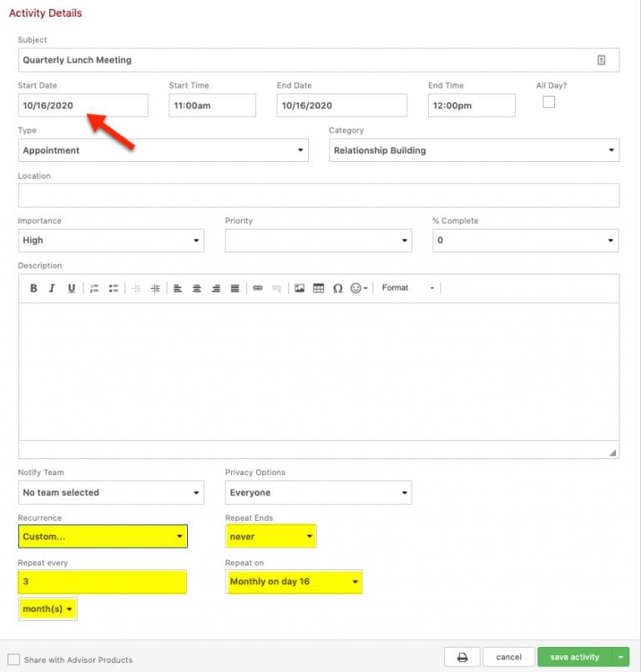The height and width of the screenshot is (672, 641).
Task: Insert a table using the toolbar icon
Action: coord(320,288)
